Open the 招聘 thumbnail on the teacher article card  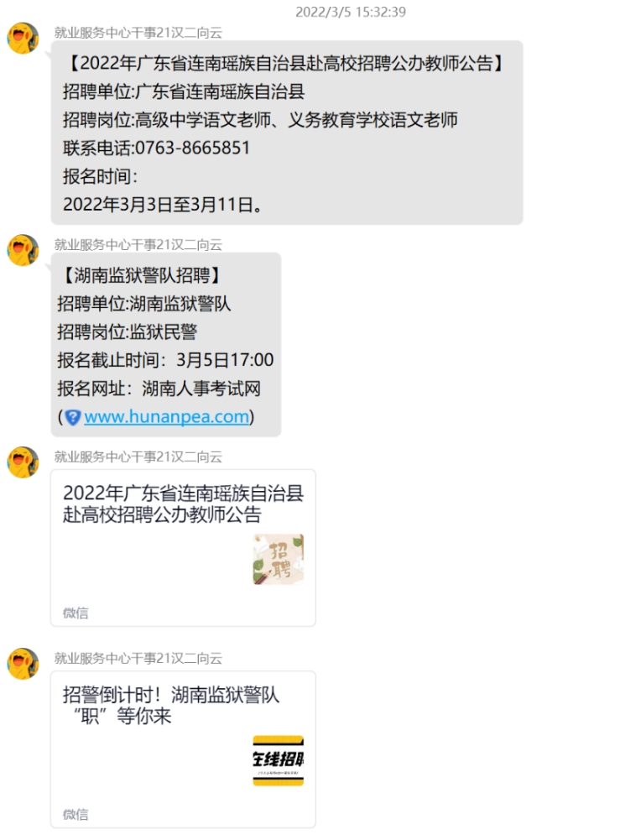pyautogui.click(x=279, y=559)
